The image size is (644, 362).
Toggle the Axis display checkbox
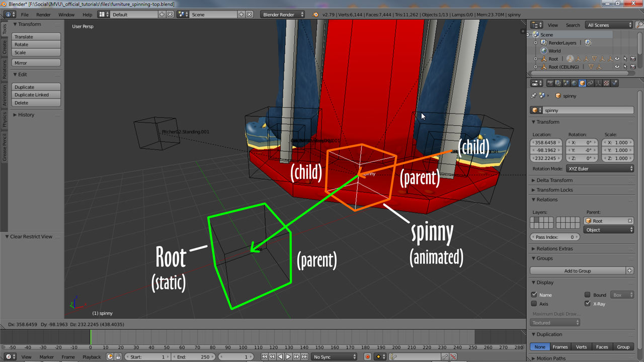pyautogui.click(x=534, y=304)
